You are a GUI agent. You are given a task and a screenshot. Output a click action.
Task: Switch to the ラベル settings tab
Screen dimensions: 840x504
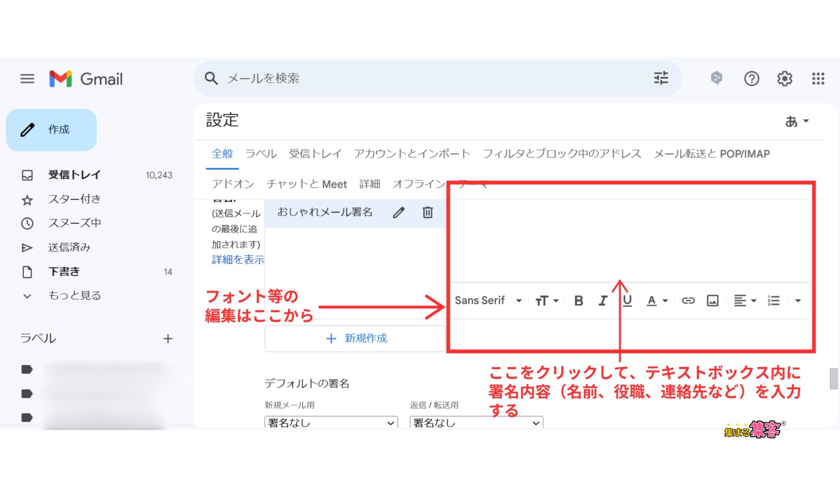(x=261, y=154)
